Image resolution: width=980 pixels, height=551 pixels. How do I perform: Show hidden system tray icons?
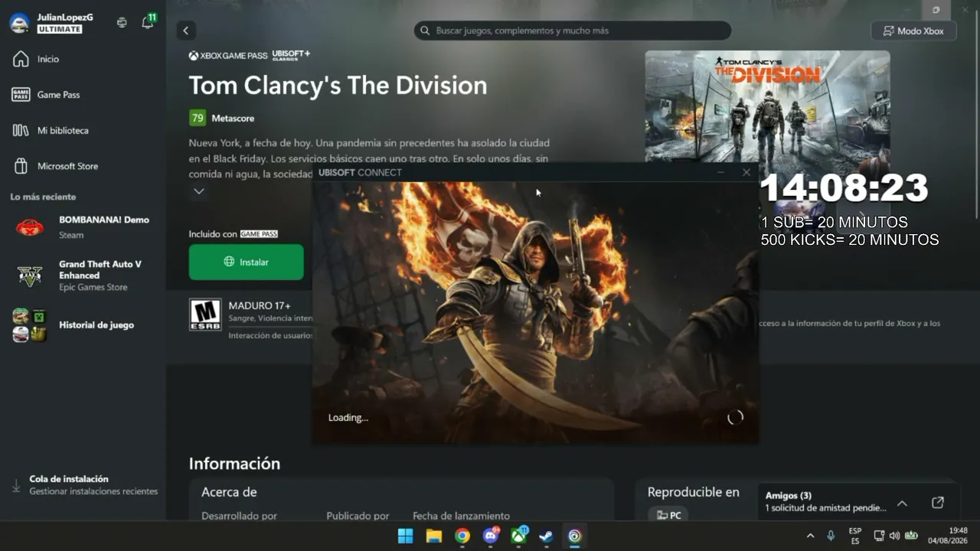click(810, 536)
